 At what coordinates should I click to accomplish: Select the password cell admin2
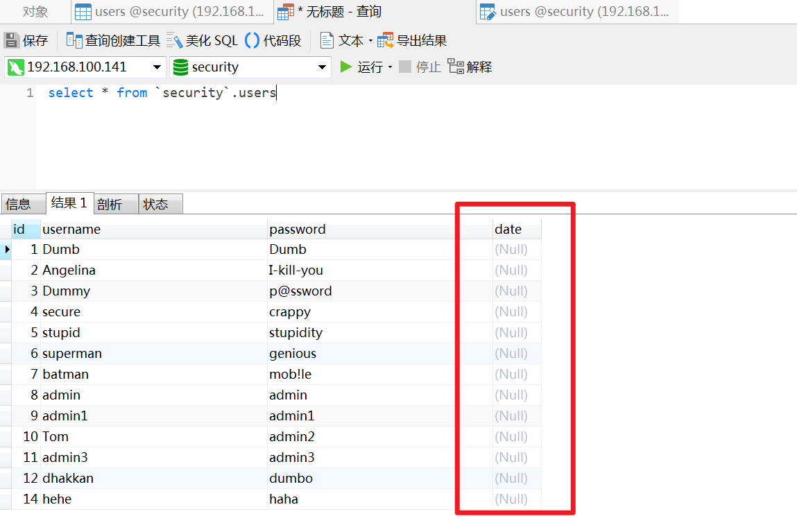pos(379,437)
